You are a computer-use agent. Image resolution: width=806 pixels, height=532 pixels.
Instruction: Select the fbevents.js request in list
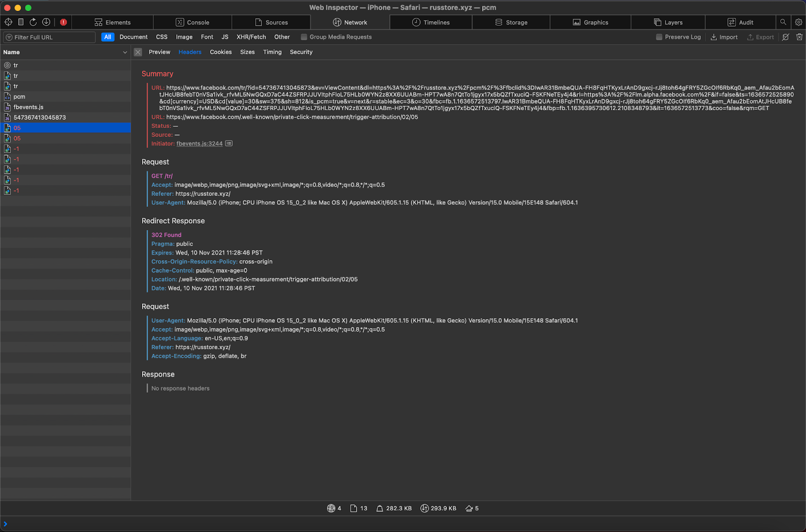point(28,107)
